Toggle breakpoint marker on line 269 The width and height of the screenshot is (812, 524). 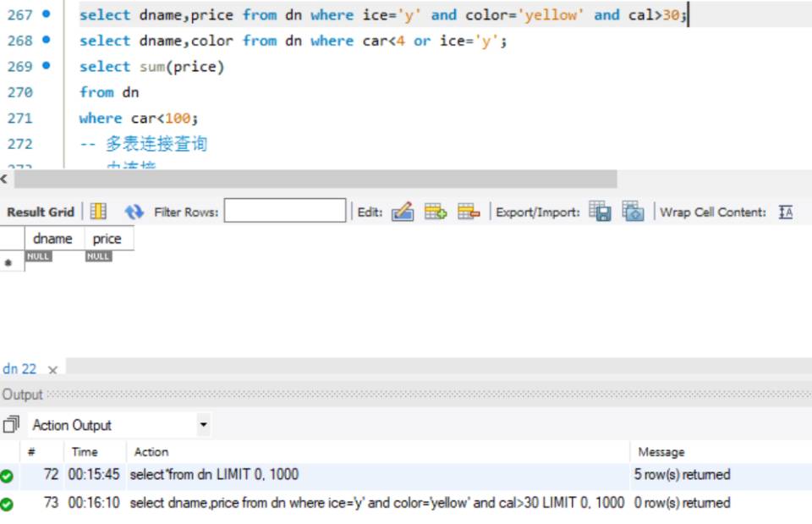click(x=46, y=65)
